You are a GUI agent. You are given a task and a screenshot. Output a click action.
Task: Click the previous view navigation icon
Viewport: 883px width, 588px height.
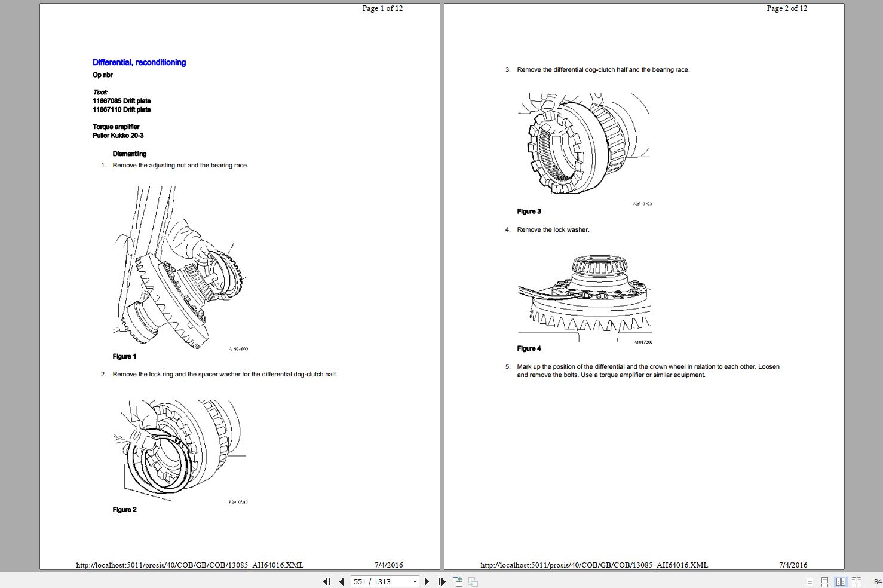[x=458, y=581]
